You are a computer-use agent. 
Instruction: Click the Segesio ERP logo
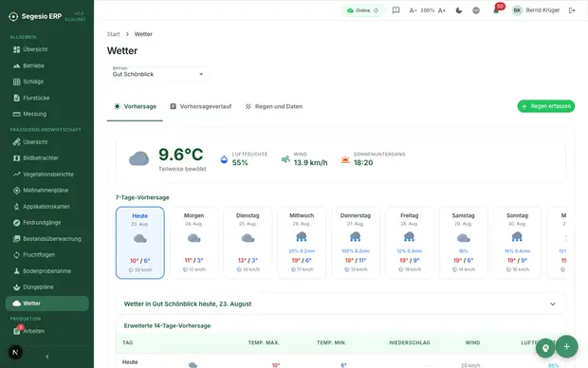click(35, 16)
